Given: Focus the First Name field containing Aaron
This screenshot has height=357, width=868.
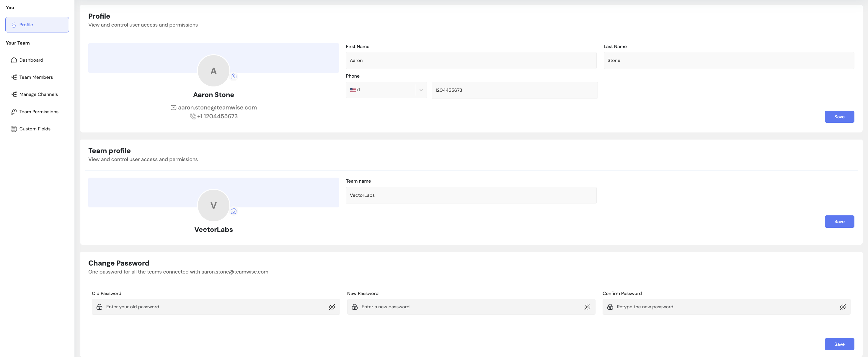Looking at the screenshot, I should (471, 60).
